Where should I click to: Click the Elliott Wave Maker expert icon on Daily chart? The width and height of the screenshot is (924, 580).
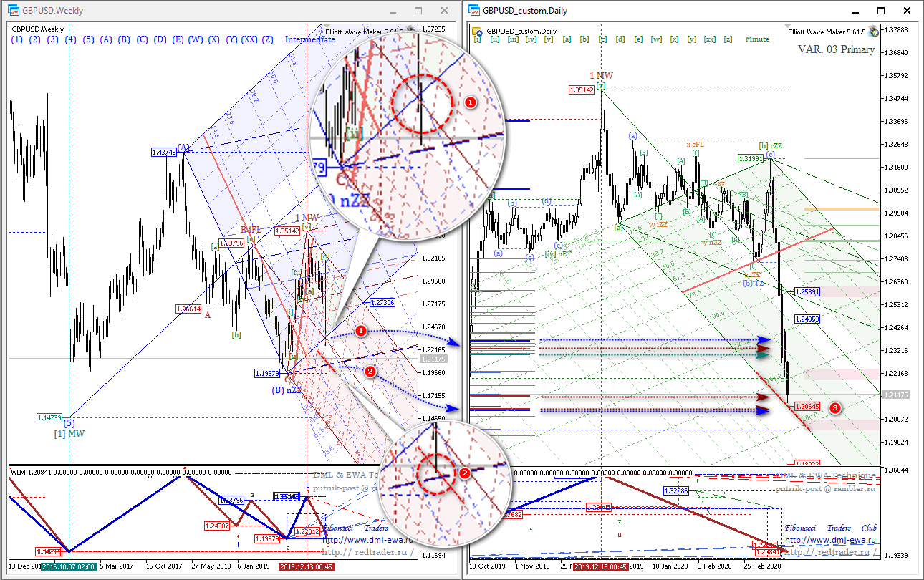[x=873, y=32]
